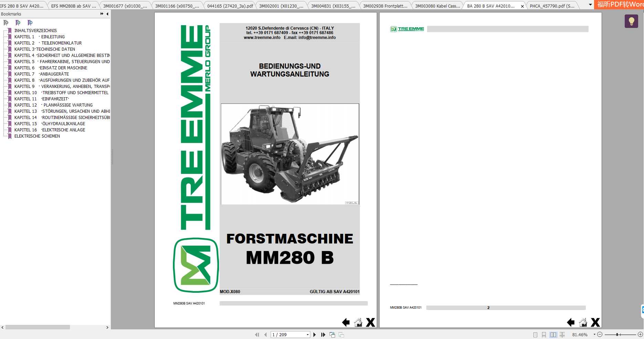Expand current bookmark with arrow icon
The height and width of the screenshot is (339, 644).
(30, 22)
